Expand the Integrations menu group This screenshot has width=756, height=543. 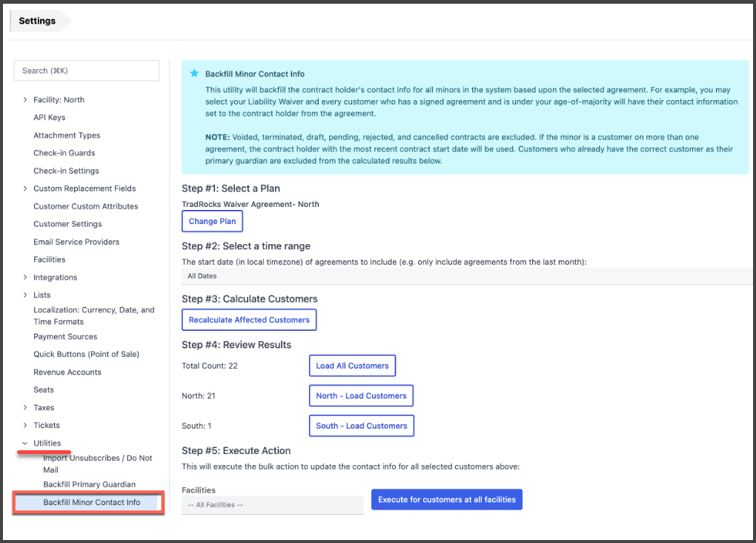tap(25, 277)
